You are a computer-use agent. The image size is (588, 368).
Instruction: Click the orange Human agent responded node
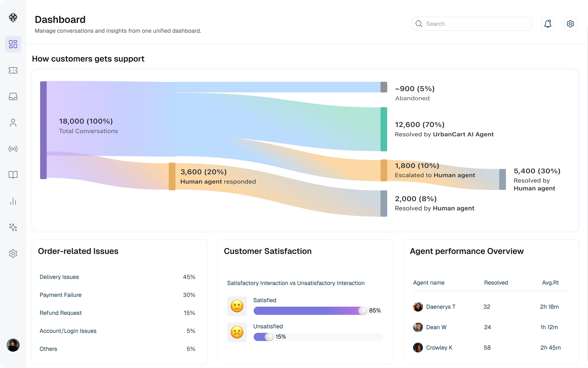pyautogui.click(x=172, y=176)
